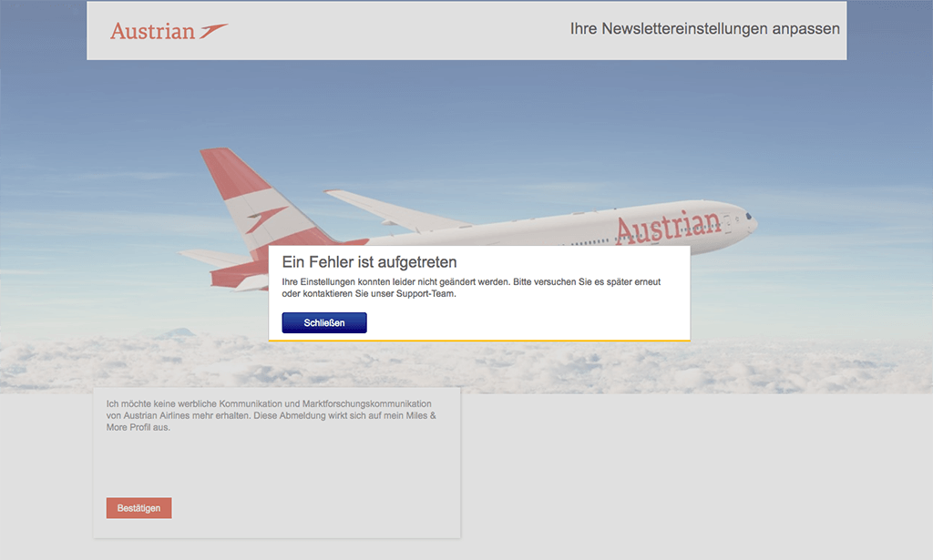
Task: Click the airplane's wing
Action: coord(393,210)
